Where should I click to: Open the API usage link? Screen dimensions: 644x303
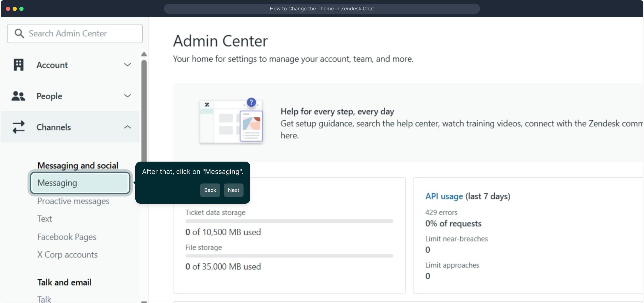coord(444,196)
